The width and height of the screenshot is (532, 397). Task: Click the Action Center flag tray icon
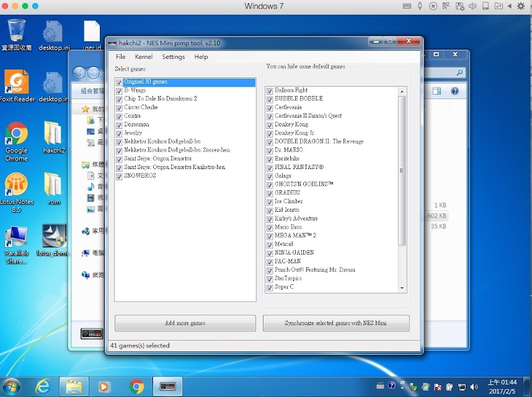(x=438, y=387)
